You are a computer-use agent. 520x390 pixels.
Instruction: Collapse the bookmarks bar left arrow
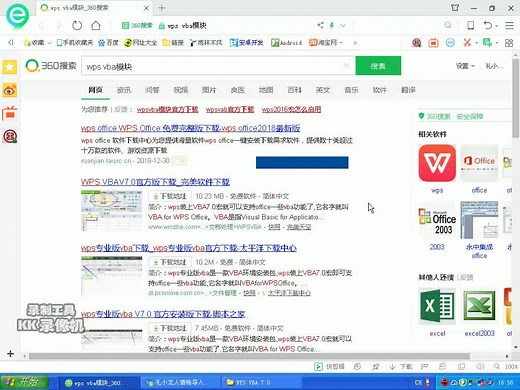(x=11, y=42)
